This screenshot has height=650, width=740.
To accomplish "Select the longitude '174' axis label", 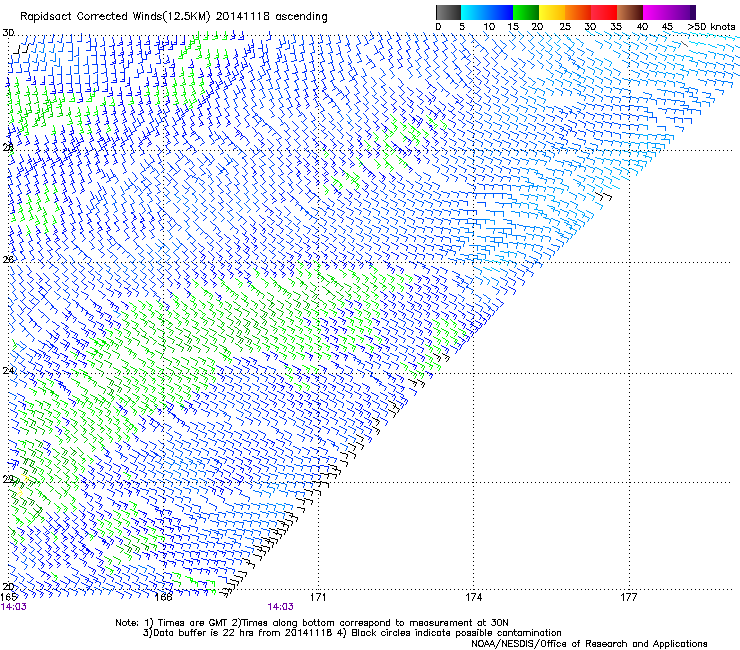I will [x=473, y=597].
